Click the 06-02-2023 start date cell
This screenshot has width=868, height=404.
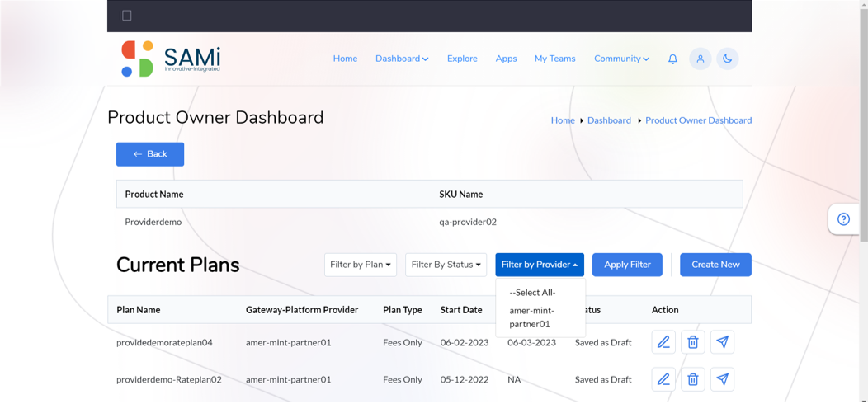point(465,342)
